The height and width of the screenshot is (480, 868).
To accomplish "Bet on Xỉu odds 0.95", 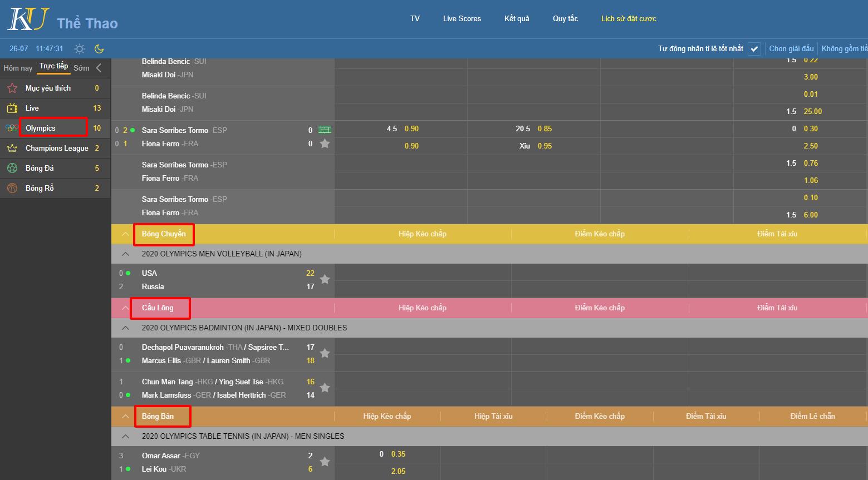I will (x=545, y=146).
